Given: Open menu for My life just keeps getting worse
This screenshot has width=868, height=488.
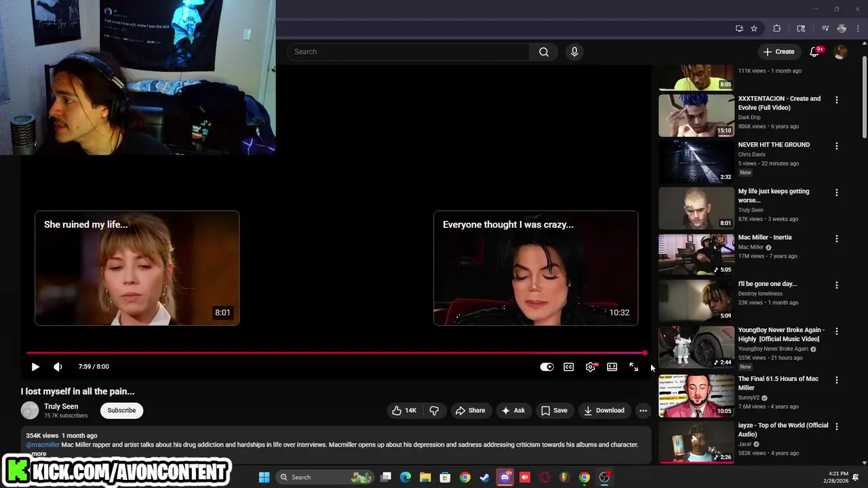Looking at the screenshot, I should click(836, 192).
